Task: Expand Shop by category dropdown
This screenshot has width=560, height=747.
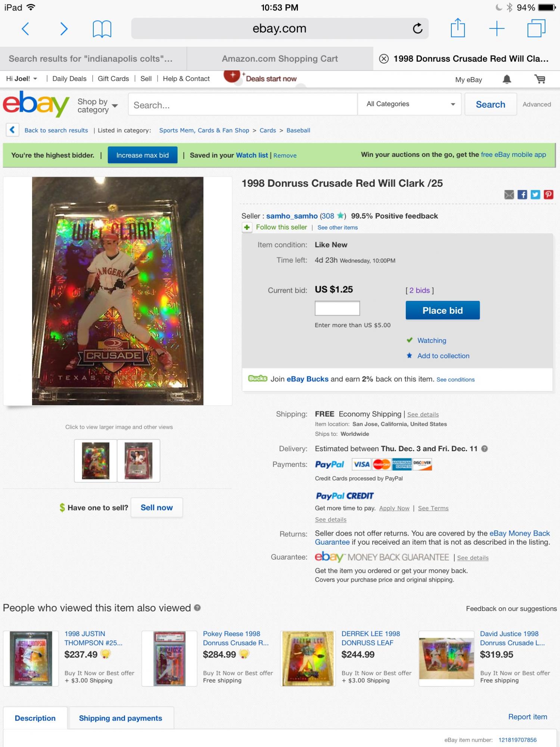Action: 98,106
